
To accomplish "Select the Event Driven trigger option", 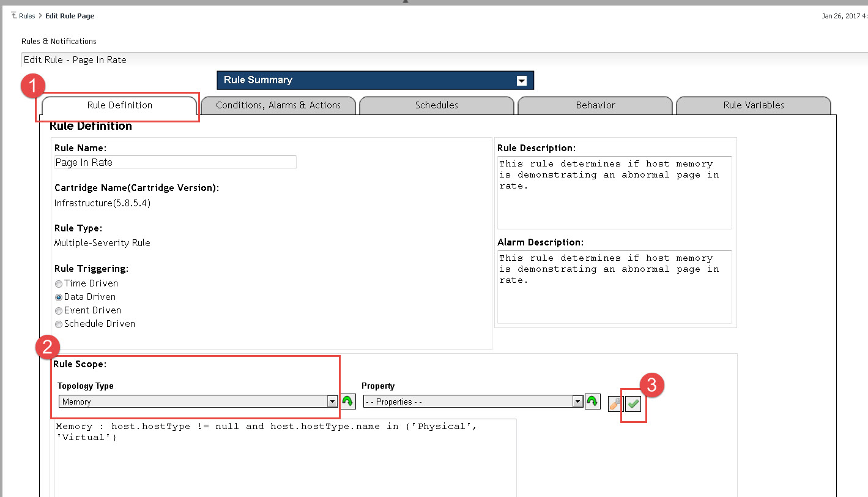I will pos(59,311).
